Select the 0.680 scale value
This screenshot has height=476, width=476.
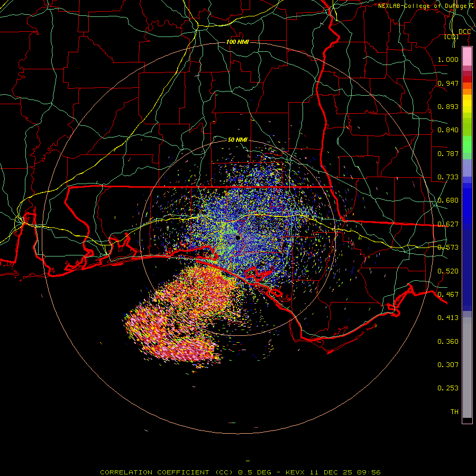click(x=448, y=200)
